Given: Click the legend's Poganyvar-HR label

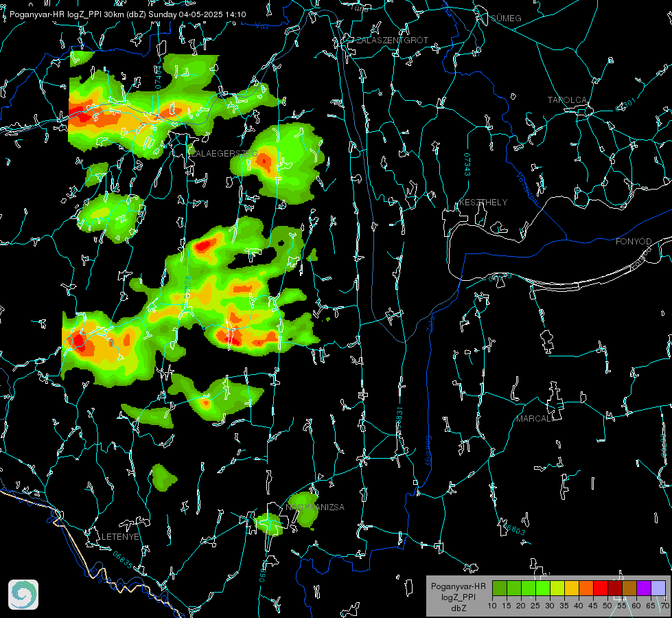Looking at the screenshot, I should click(x=458, y=586).
